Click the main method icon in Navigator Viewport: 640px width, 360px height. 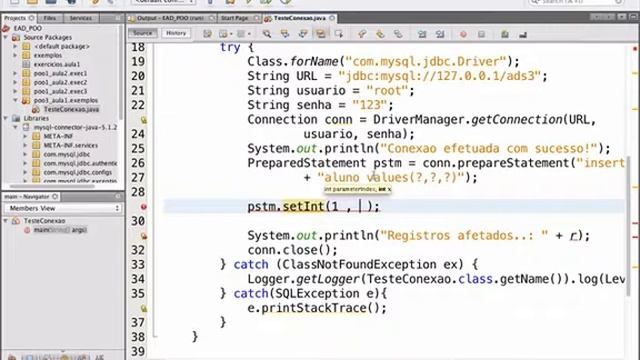coord(27,230)
